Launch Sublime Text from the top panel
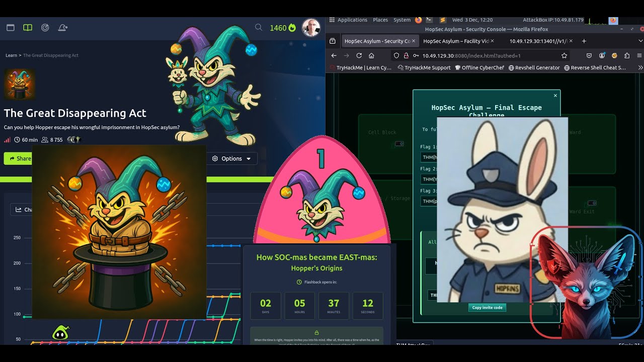Viewport: 644px width, 362px height. [x=443, y=20]
